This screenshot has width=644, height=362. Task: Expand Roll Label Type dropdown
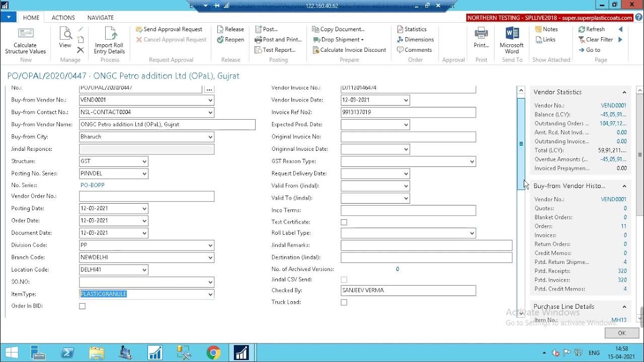point(472,233)
